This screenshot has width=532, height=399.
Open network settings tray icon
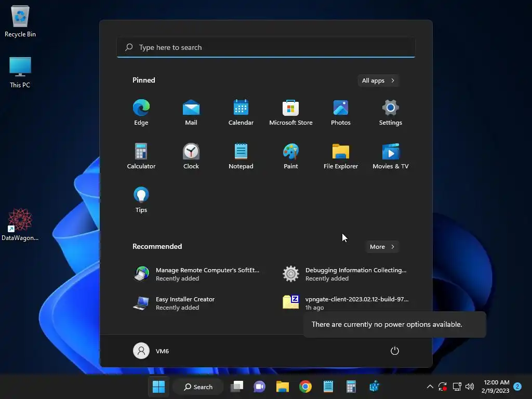(457, 387)
